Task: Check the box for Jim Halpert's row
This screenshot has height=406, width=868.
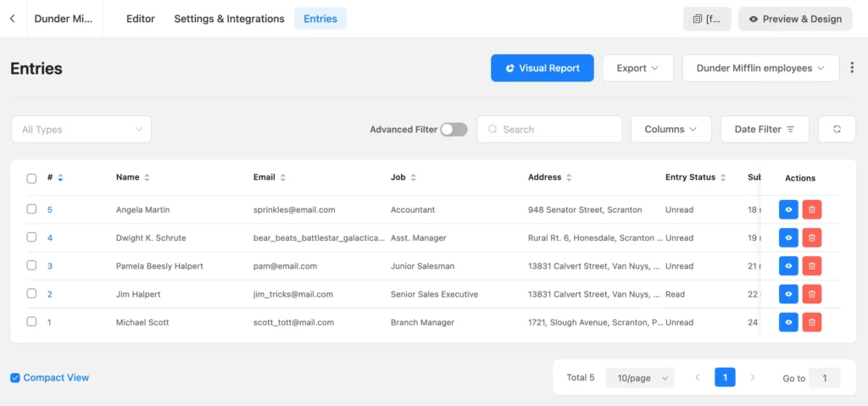Action: coord(31,293)
